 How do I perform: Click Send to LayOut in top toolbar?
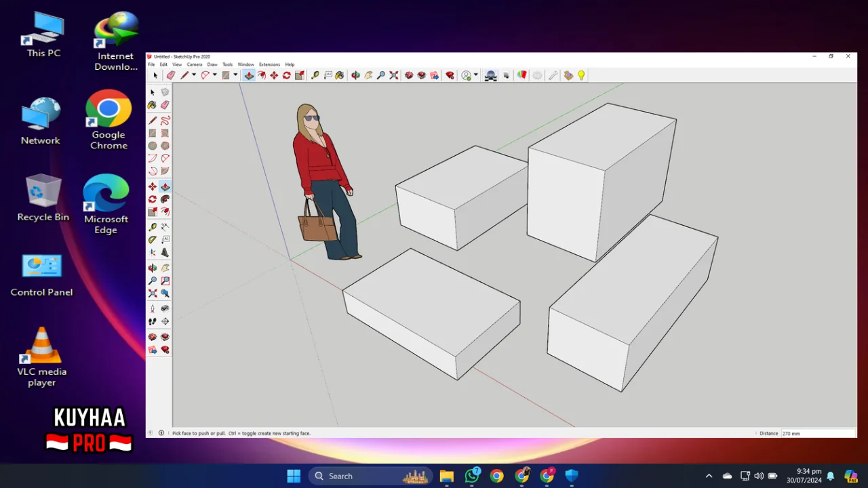click(x=434, y=75)
